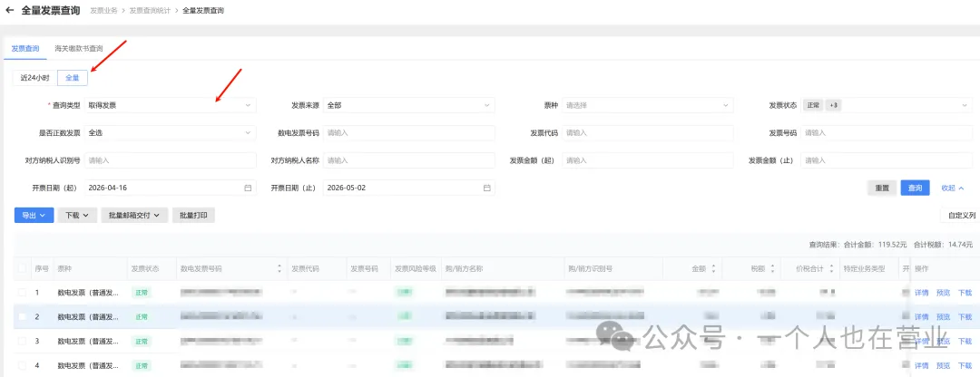This screenshot has width=980, height=377.
Task: Expand the 票种 selection dropdown
Action: coord(648,105)
